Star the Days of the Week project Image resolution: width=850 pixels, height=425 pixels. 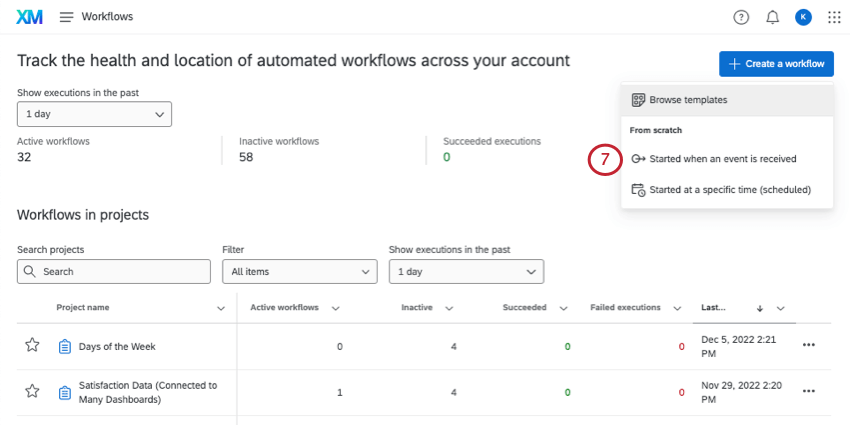[x=32, y=346]
